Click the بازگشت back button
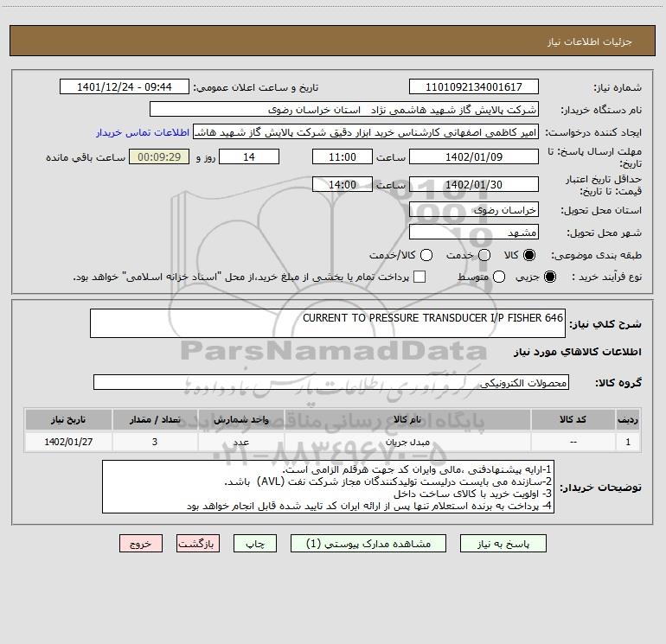The image size is (666, 644). coord(198,544)
